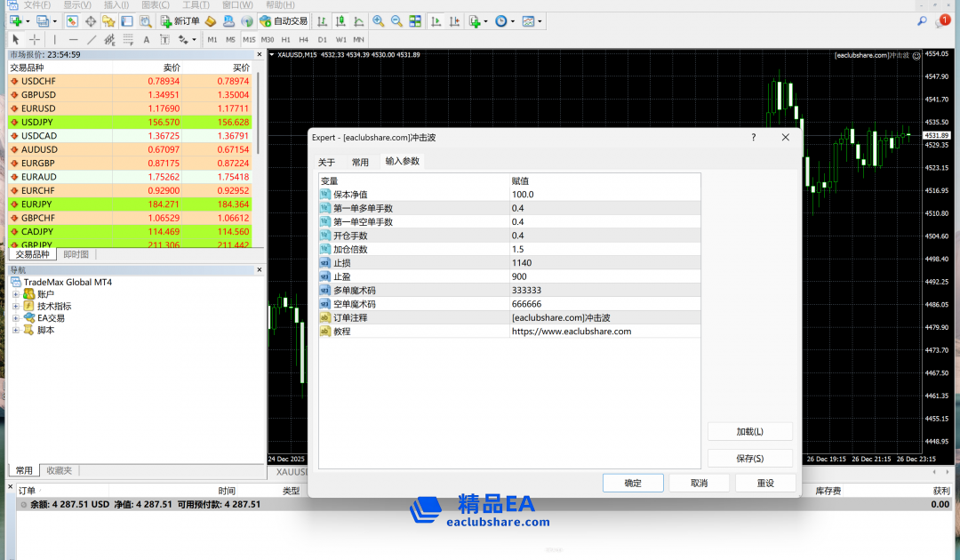Select the text label 'A' tool
The image size is (960, 560).
pyautogui.click(x=147, y=39)
